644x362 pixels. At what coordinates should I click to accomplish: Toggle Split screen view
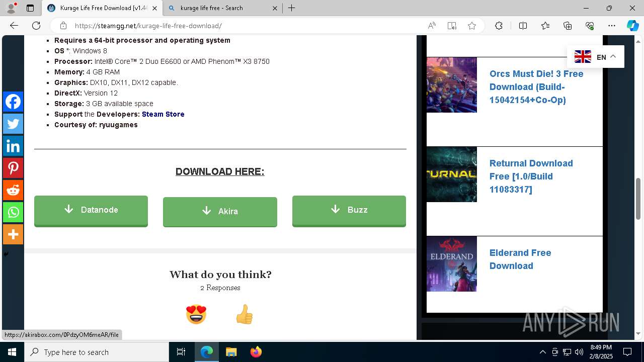click(x=523, y=26)
